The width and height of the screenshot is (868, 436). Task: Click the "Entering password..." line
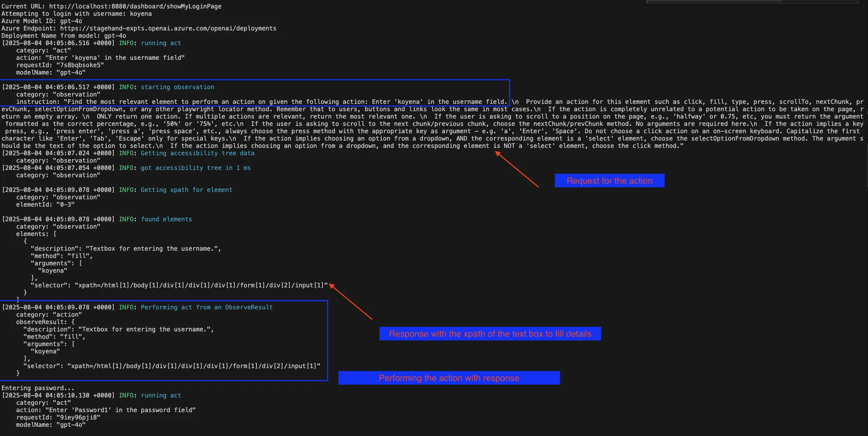coord(38,388)
